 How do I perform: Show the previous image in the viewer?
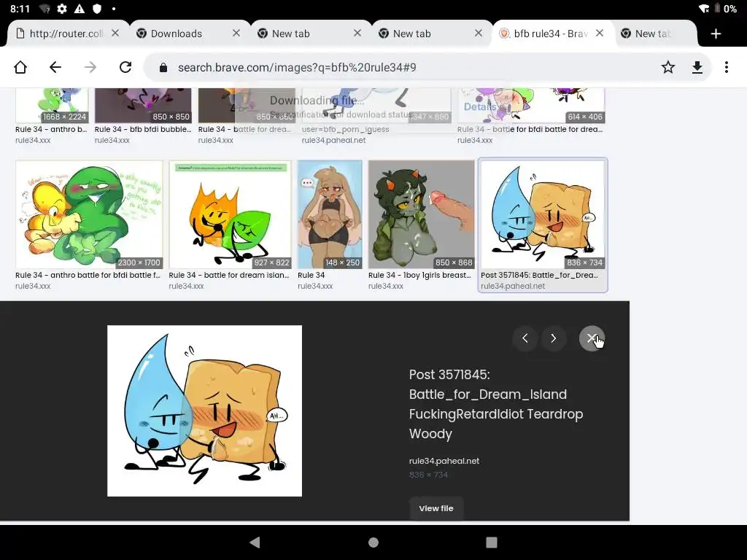click(525, 338)
